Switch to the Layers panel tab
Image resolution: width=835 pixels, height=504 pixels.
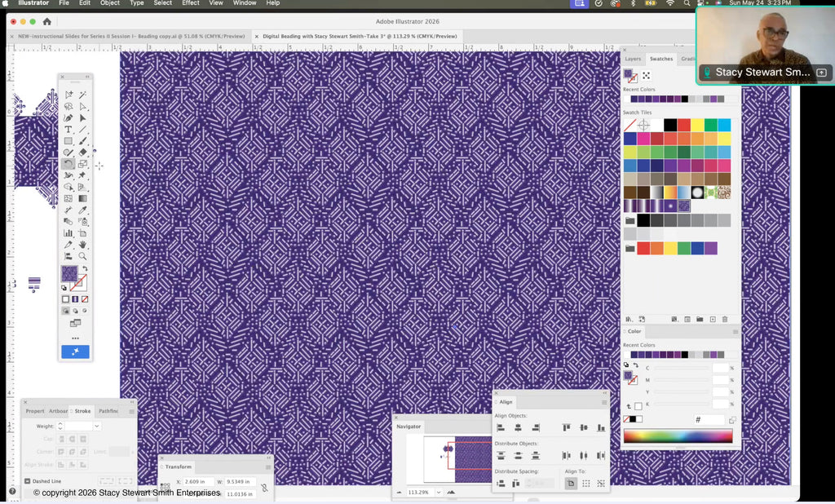(x=633, y=59)
